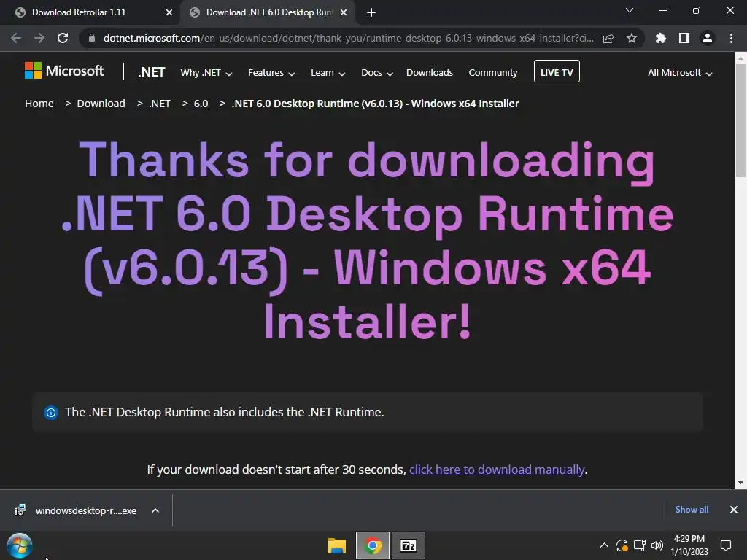Viewport: 747px width, 560px height.
Task: Expand options for the downloaded exe
Action: (x=155, y=510)
